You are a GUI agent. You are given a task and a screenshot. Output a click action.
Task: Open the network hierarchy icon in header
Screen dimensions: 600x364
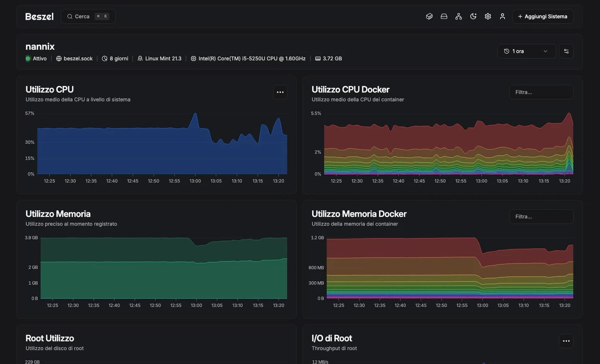click(x=458, y=16)
